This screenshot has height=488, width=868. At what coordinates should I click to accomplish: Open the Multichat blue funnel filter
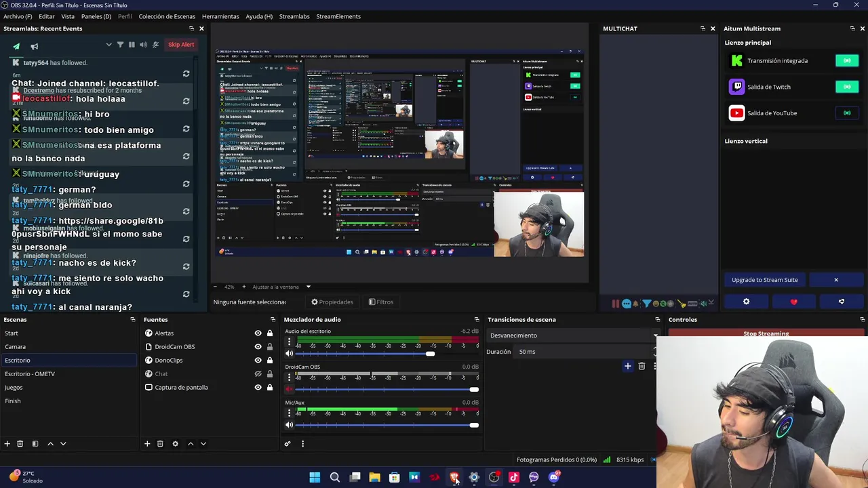point(647,304)
